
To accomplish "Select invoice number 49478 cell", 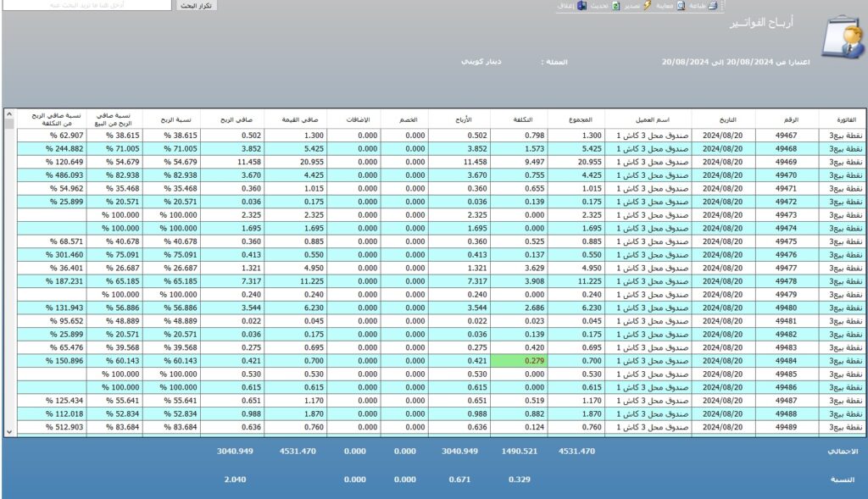I will [787, 280].
